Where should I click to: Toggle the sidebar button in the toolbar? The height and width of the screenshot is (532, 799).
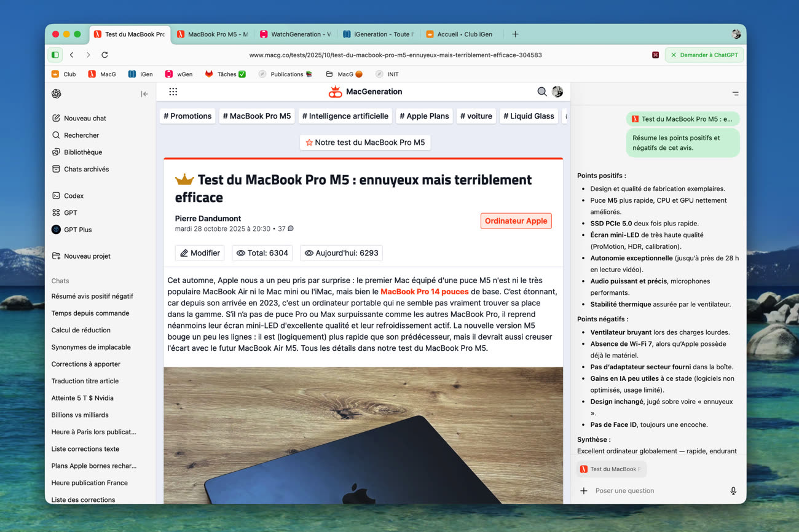coord(55,55)
